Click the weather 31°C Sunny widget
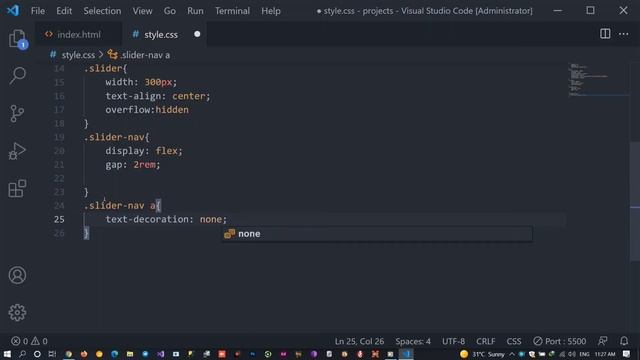Image resolution: width=640 pixels, height=360 pixels. [482, 354]
